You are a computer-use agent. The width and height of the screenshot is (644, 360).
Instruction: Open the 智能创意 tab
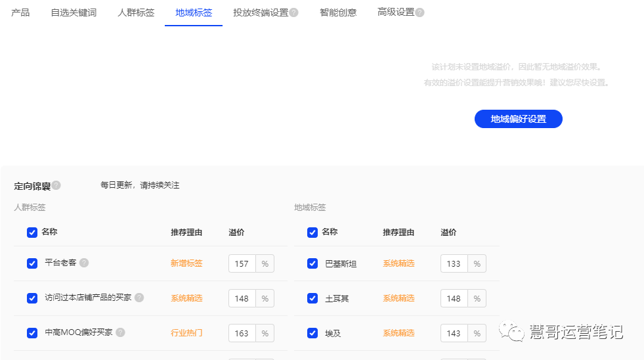click(338, 12)
